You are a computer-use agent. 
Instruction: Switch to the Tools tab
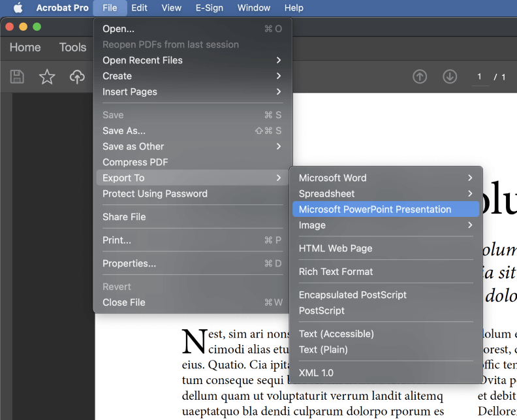click(x=72, y=47)
